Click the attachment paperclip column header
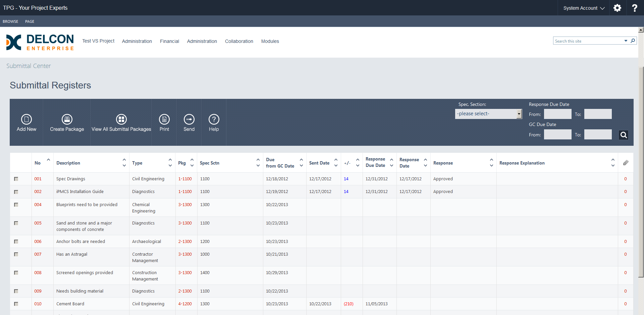644x315 pixels. (x=626, y=163)
